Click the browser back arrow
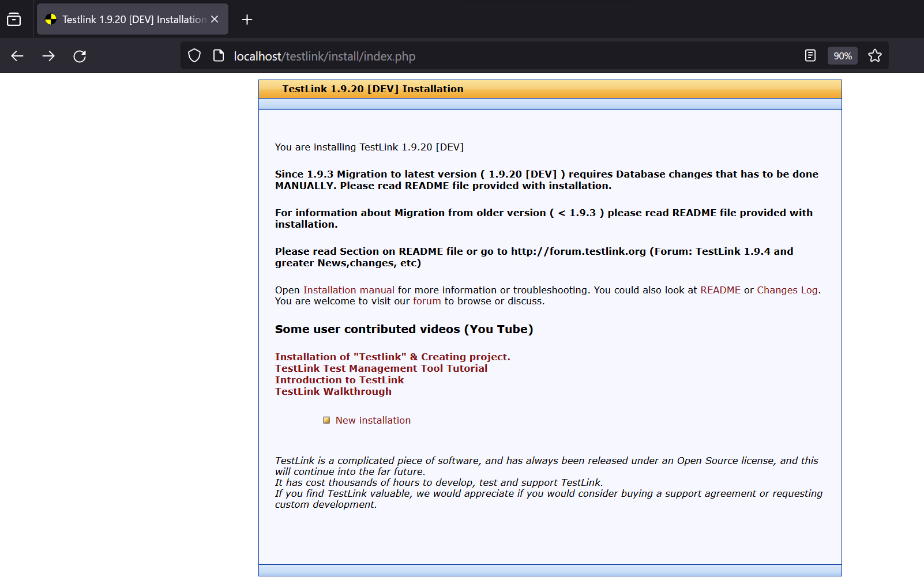Viewport: 924px width, 581px height. point(17,56)
